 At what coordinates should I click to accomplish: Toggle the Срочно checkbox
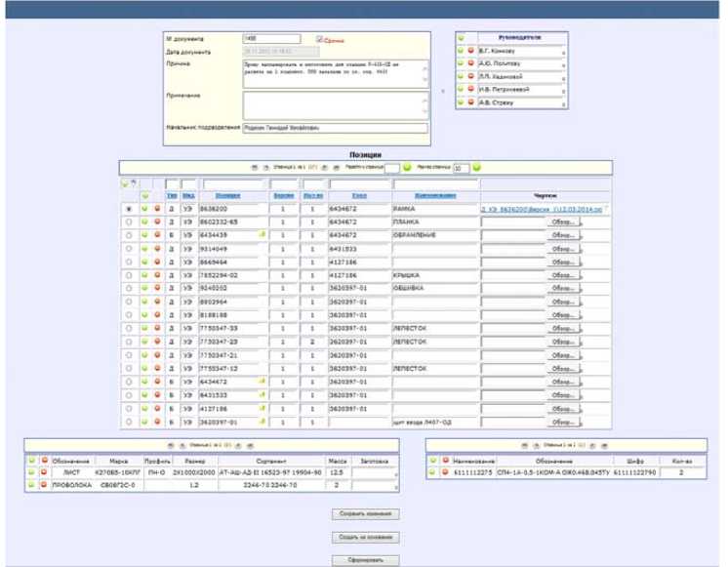coord(320,40)
